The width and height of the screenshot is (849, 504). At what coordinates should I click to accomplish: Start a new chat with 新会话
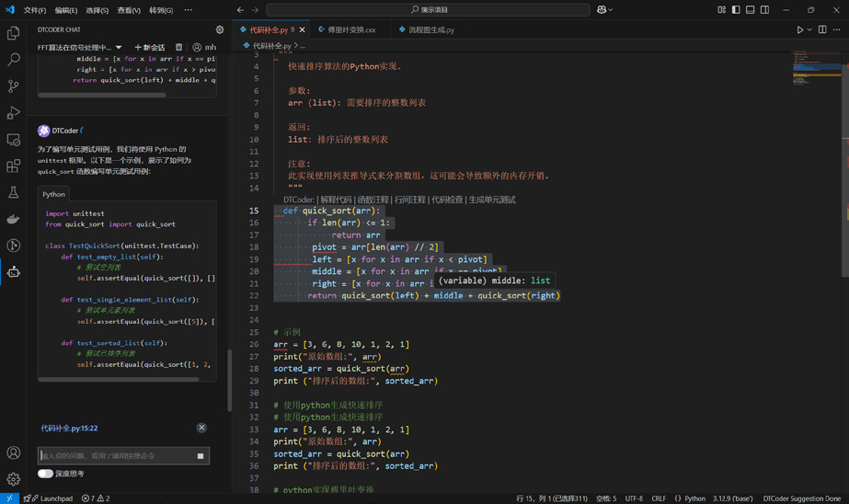point(150,48)
